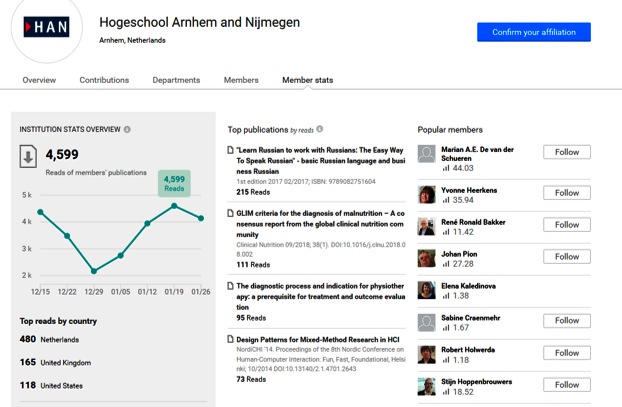Open Johan Pion's profile photo

coord(427,258)
